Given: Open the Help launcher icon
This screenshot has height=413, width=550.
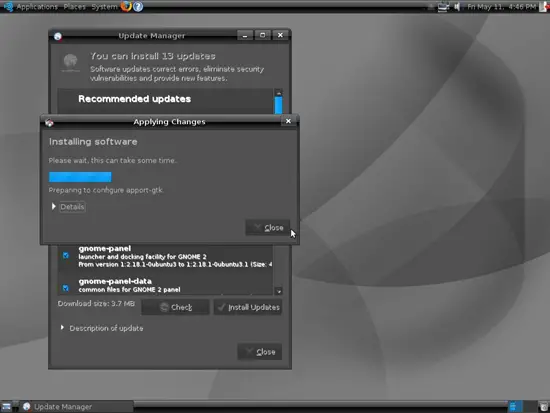Looking at the screenshot, I should point(138,6).
